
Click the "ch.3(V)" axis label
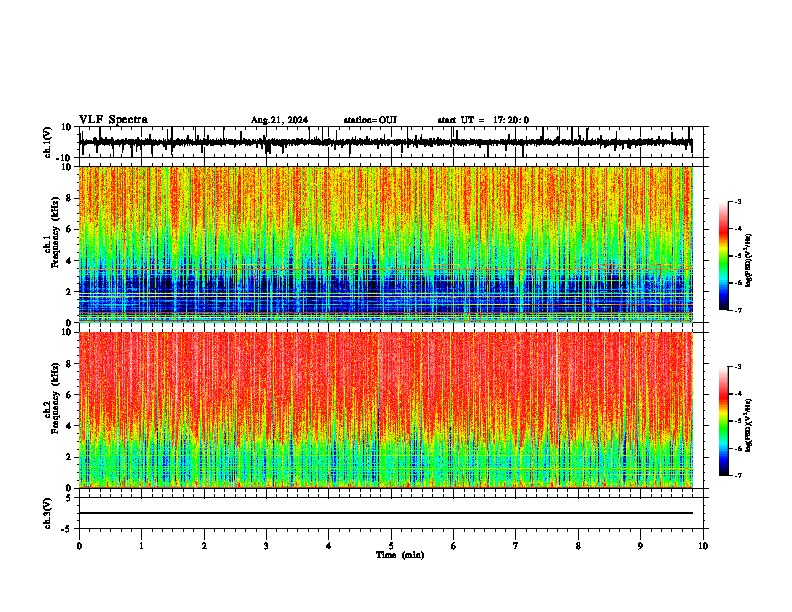coord(48,513)
